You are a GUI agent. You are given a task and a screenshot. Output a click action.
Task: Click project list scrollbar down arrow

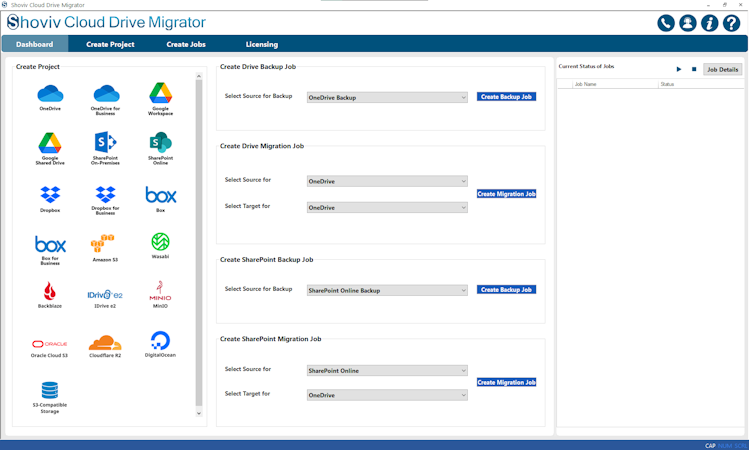(199, 413)
